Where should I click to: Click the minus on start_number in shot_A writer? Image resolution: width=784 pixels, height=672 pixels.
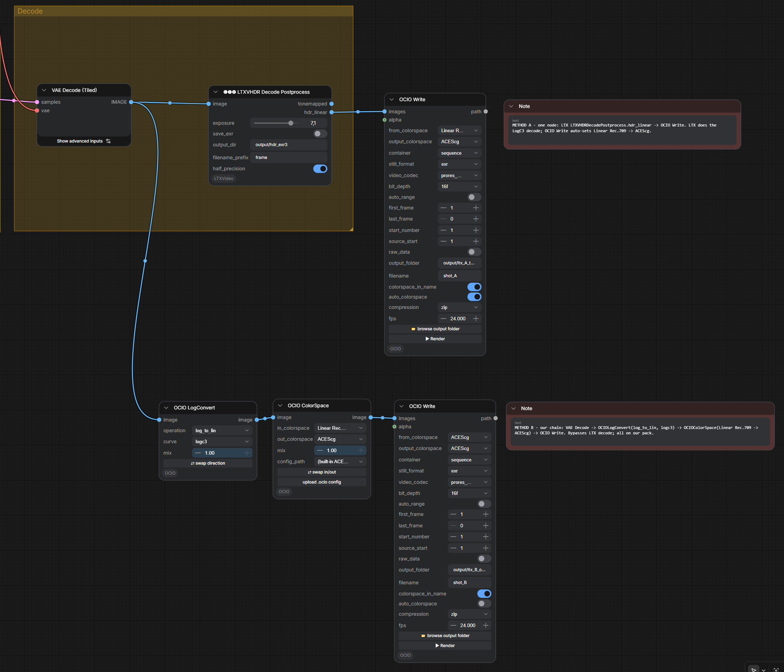click(444, 230)
